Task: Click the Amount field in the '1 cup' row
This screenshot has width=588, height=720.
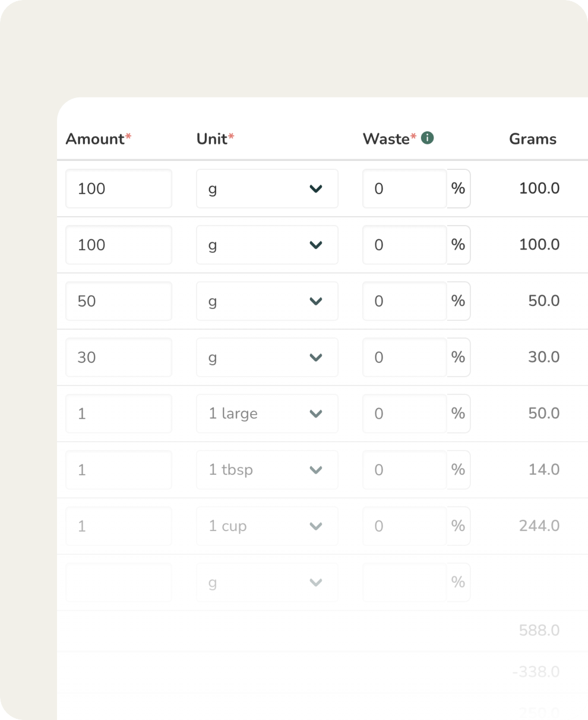Action: [119, 526]
